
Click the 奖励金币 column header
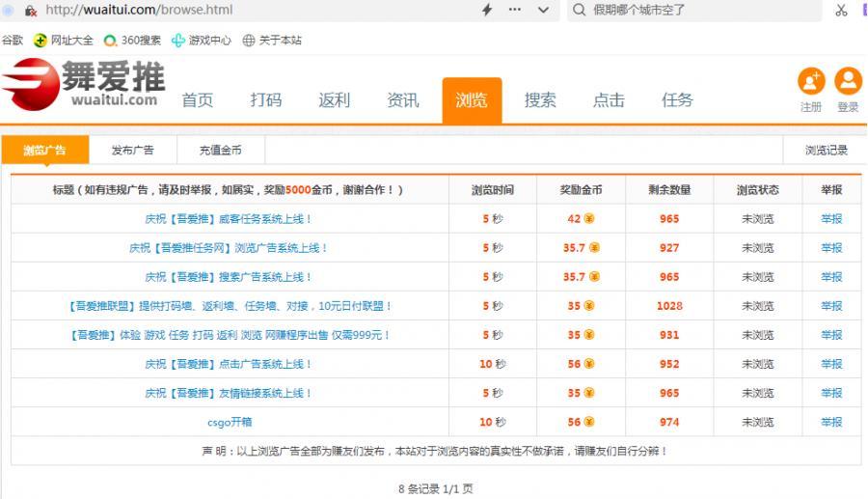581,190
